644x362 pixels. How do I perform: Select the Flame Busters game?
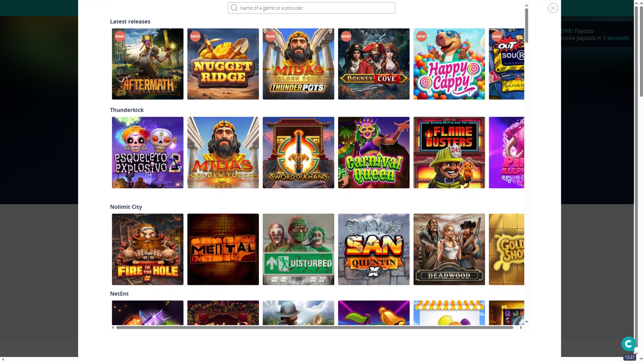[x=449, y=153]
